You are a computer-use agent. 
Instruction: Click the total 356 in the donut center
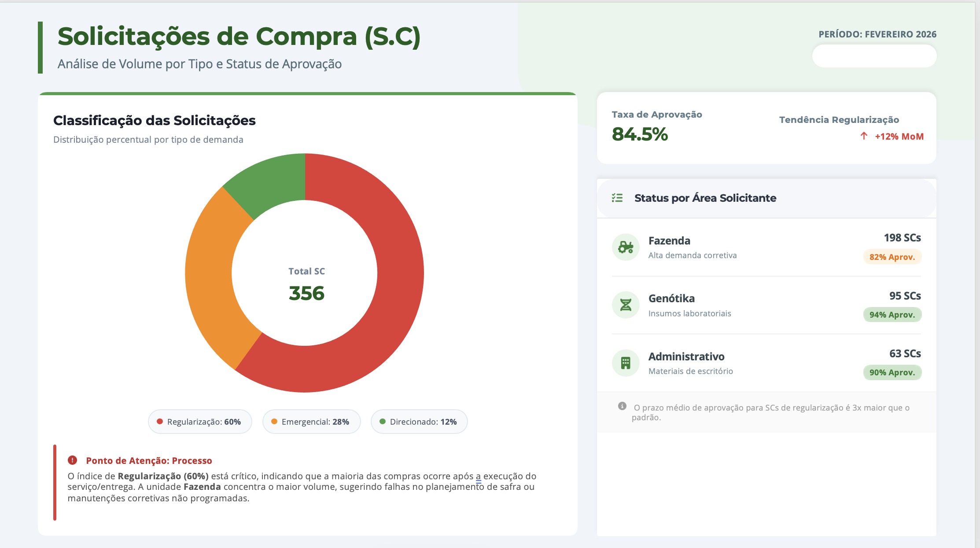click(306, 293)
